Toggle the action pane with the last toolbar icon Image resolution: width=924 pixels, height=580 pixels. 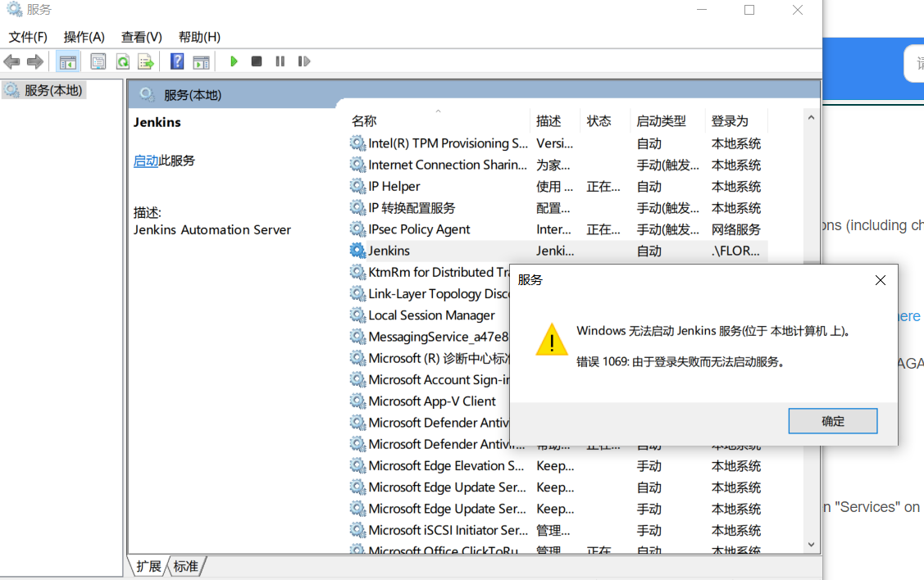(202, 61)
